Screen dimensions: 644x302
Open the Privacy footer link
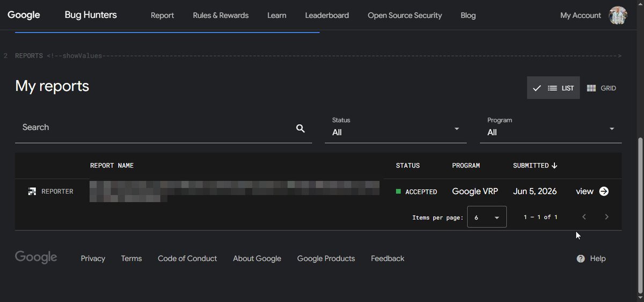pyautogui.click(x=93, y=259)
